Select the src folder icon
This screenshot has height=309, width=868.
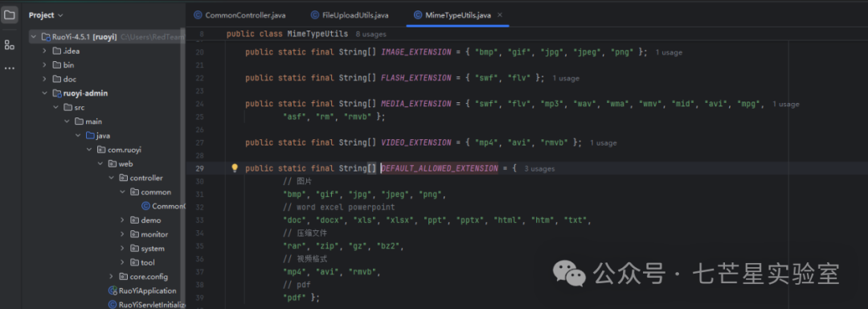68,108
